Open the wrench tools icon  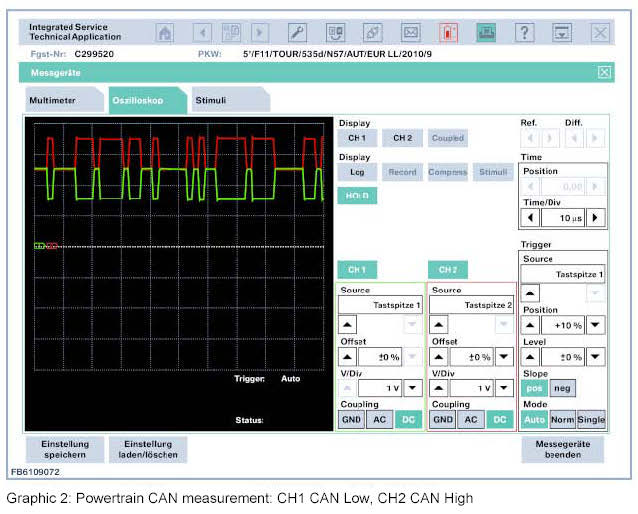296,33
